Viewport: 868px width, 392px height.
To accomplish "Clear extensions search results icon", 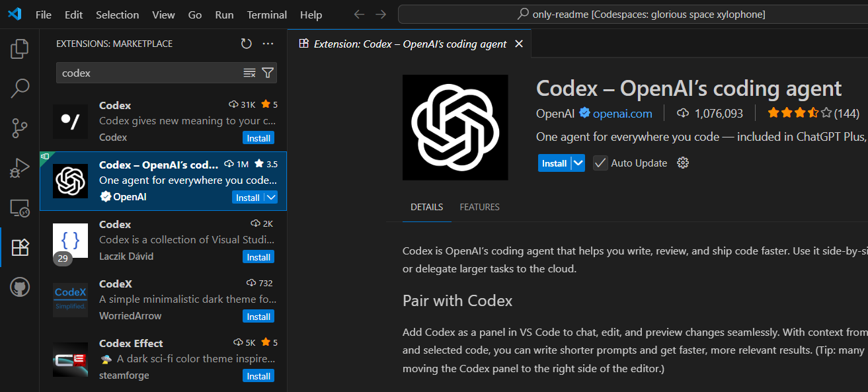I will tap(249, 73).
